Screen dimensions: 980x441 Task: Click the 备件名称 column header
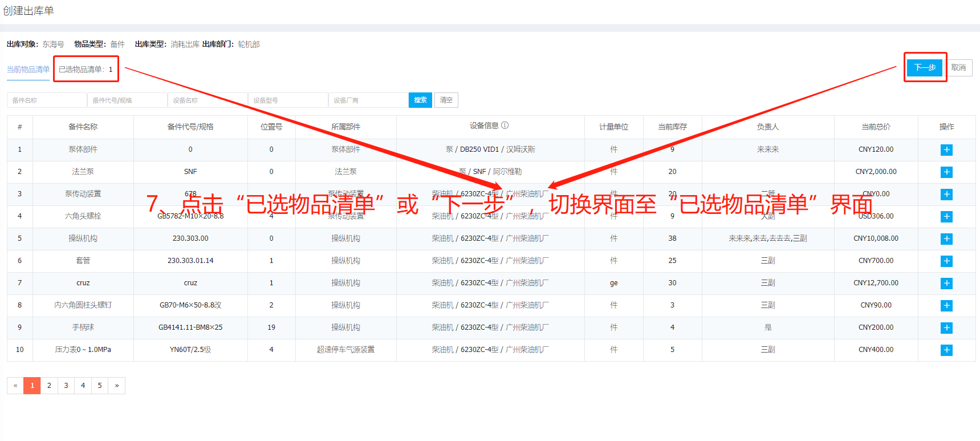[83, 127]
